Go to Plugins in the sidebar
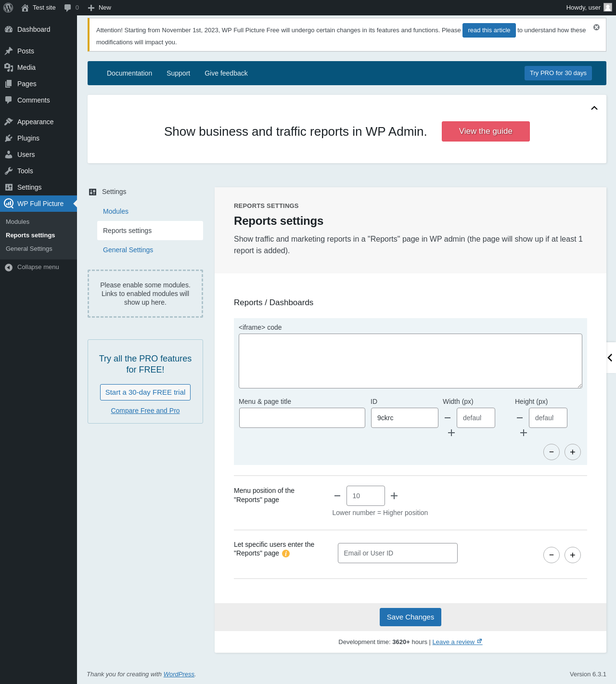The height and width of the screenshot is (684, 616). [x=38, y=138]
